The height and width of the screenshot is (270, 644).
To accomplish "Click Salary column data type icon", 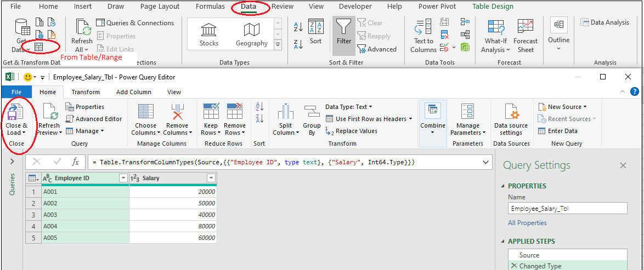I will [135, 178].
